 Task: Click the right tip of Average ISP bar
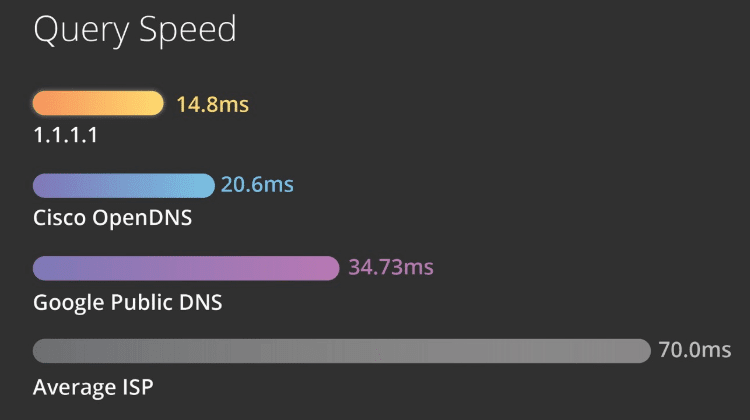coord(643,351)
